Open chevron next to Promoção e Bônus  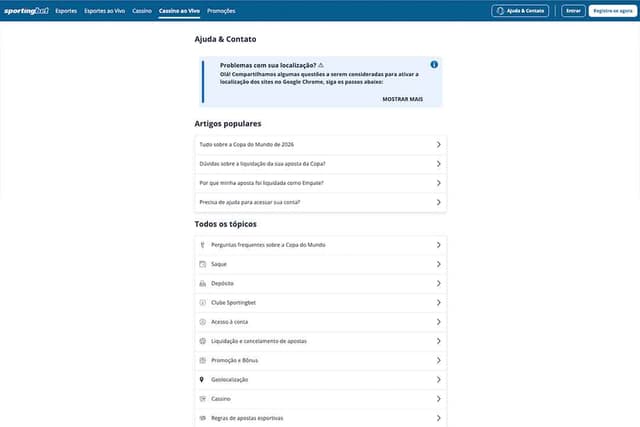438,360
